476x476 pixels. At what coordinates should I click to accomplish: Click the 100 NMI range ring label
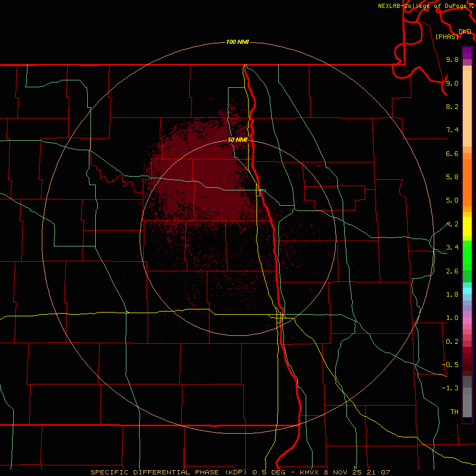pyautogui.click(x=237, y=42)
